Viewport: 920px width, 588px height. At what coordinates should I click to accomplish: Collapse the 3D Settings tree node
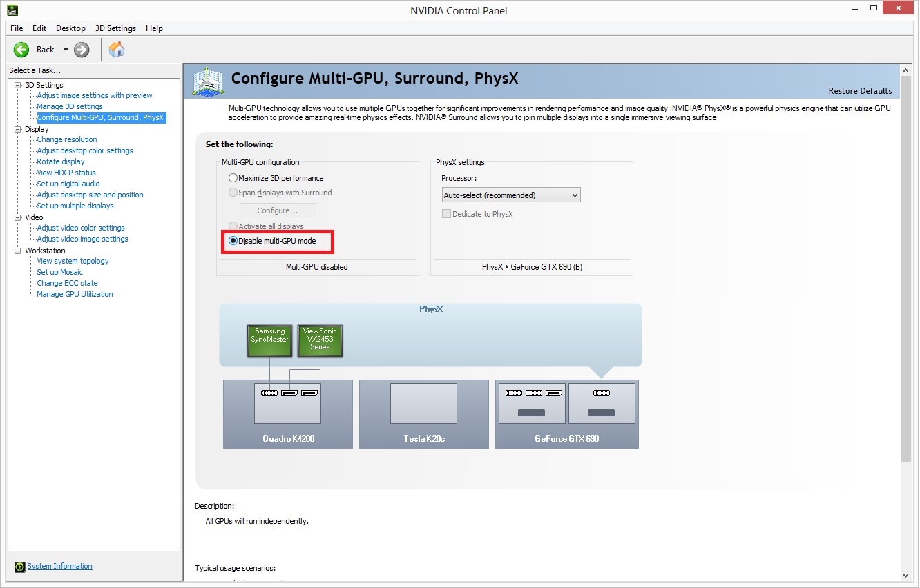click(18, 85)
